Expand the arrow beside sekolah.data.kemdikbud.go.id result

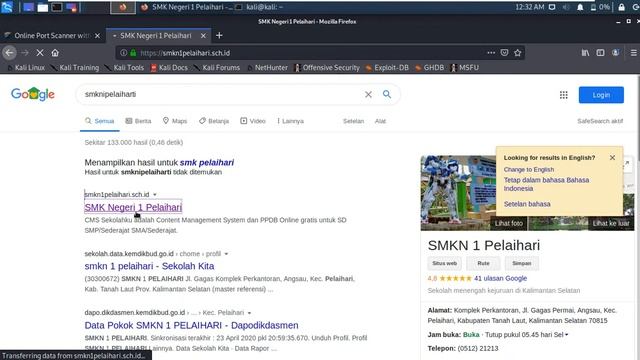(226, 254)
